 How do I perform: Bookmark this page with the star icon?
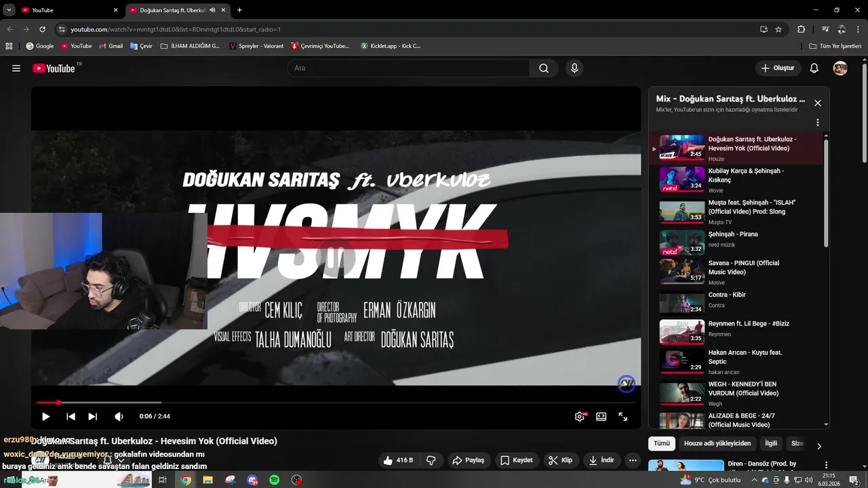[x=778, y=30]
